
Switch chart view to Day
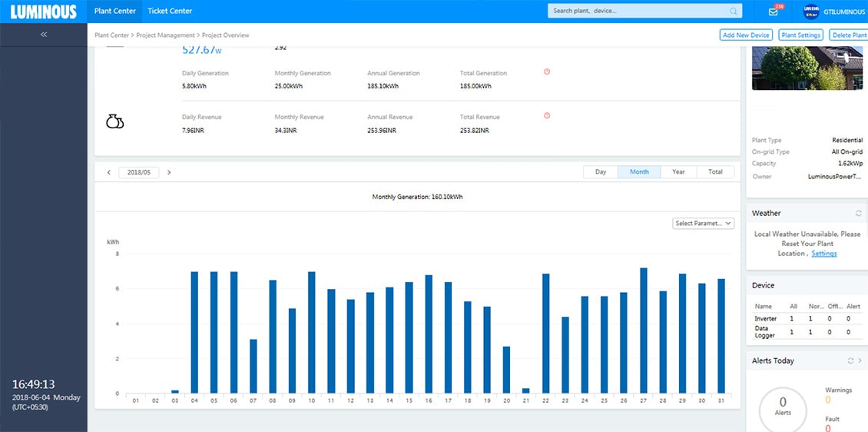click(x=601, y=172)
